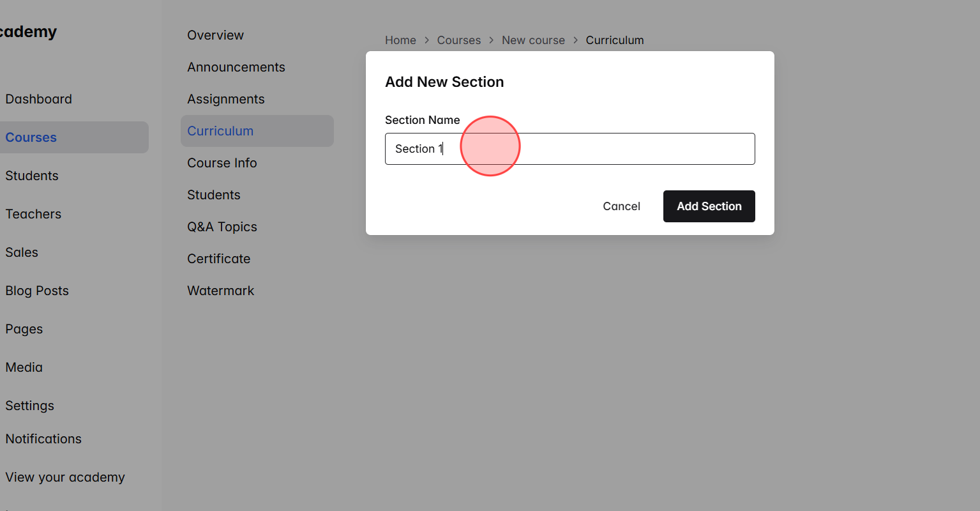The width and height of the screenshot is (980, 511).
Task: Click the Section Name input field
Action: tap(569, 148)
